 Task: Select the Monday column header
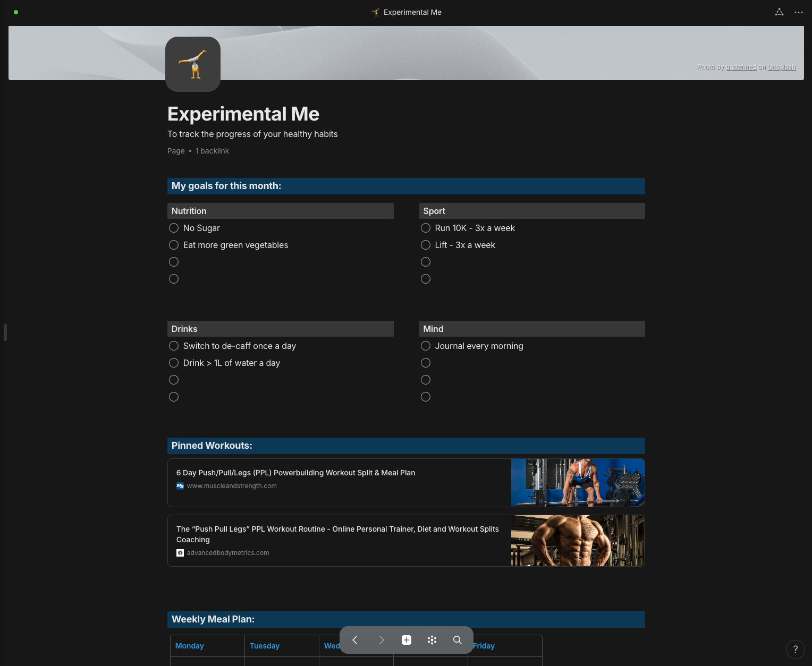(x=190, y=646)
